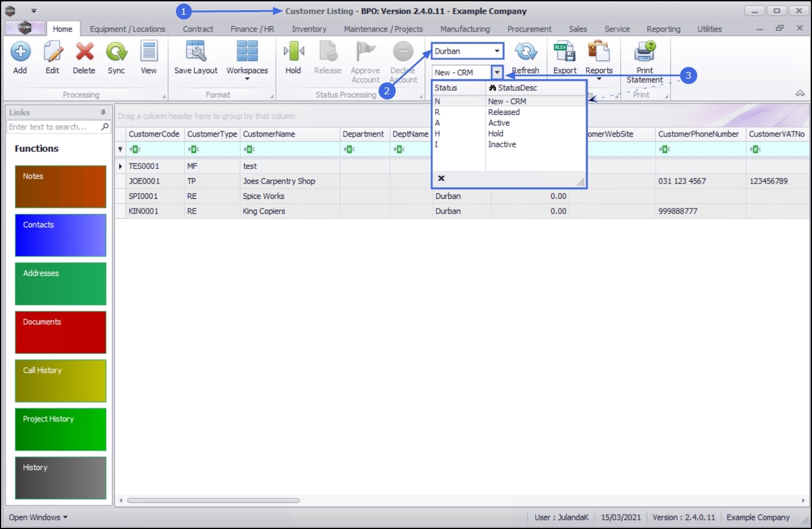Toggle the Links panel pin

[103, 113]
